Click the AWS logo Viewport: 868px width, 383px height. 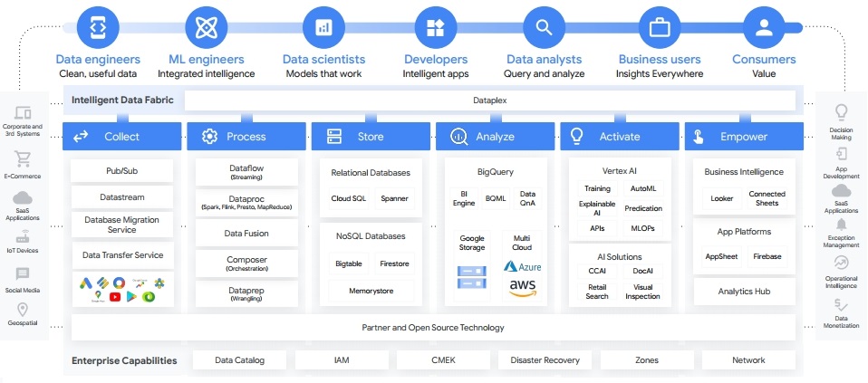[x=523, y=289]
